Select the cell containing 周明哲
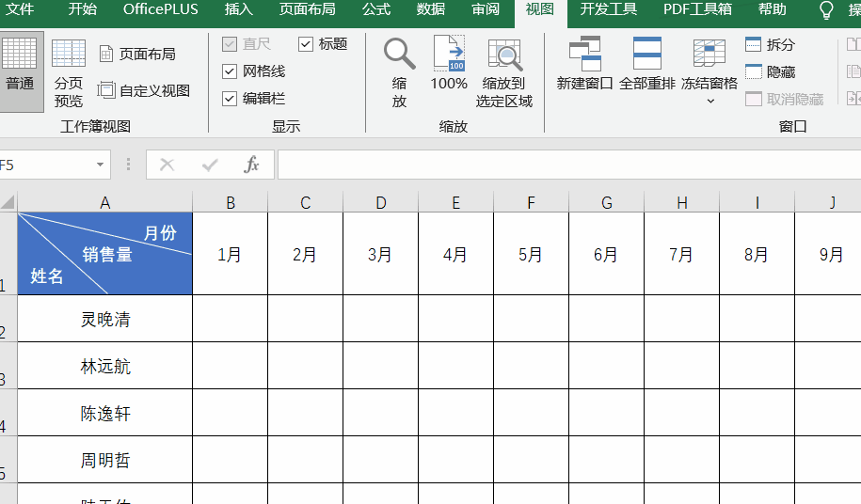 click(x=104, y=460)
